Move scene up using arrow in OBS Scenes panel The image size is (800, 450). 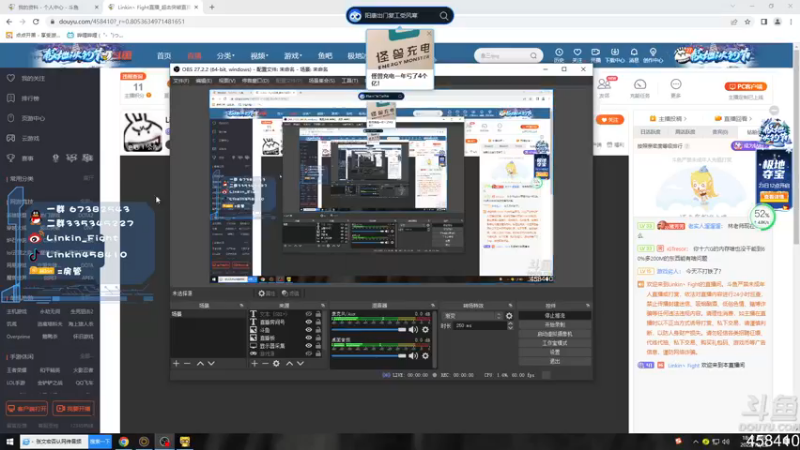click(200, 364)
